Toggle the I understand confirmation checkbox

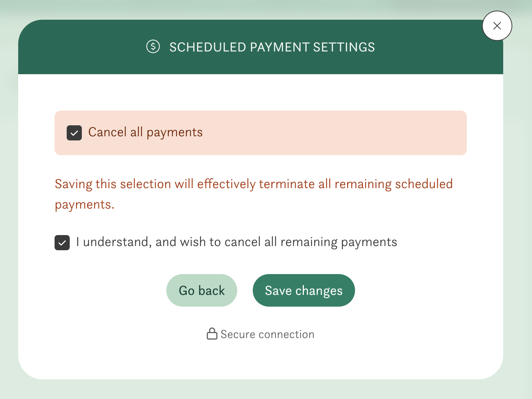[x=62, y=243]
